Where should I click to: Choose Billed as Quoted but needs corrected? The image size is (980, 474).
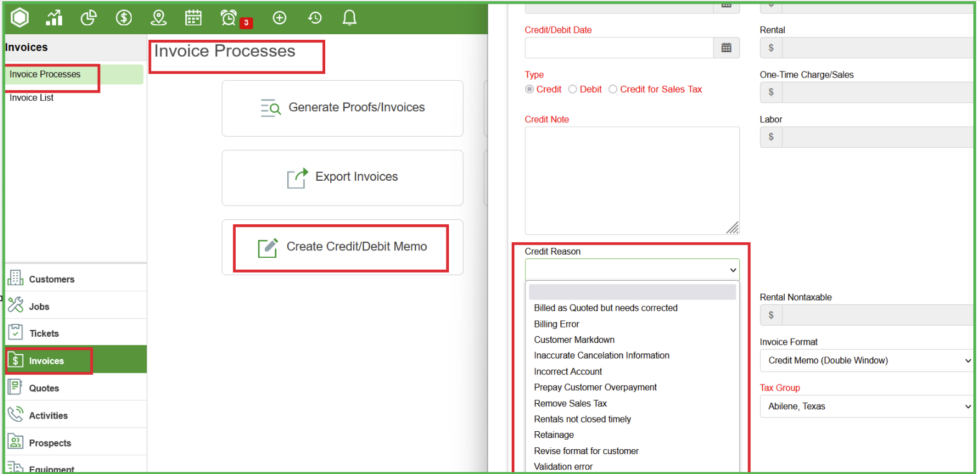point(606,308)
